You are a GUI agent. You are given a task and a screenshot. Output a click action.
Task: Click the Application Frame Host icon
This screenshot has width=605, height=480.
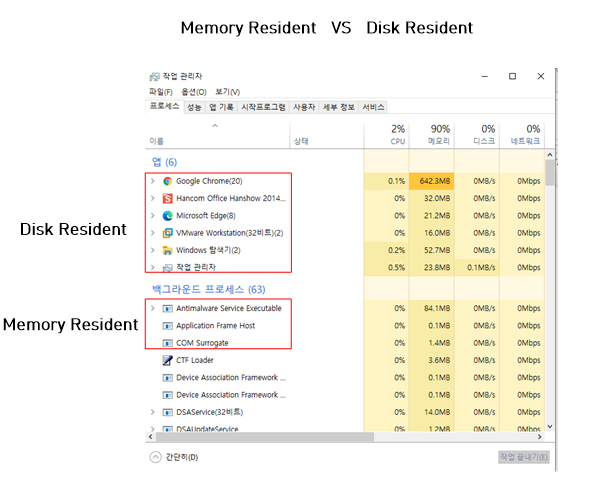(167, 326)
